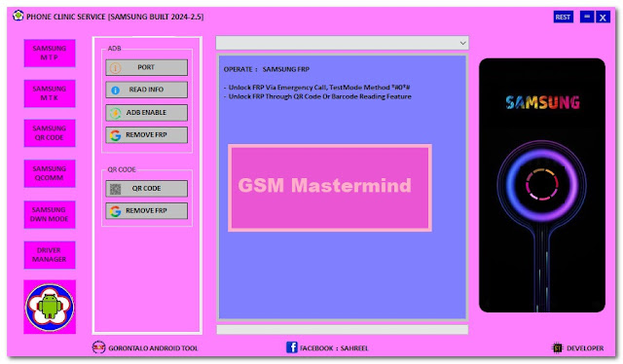Expand the top device dropdown

463,43
